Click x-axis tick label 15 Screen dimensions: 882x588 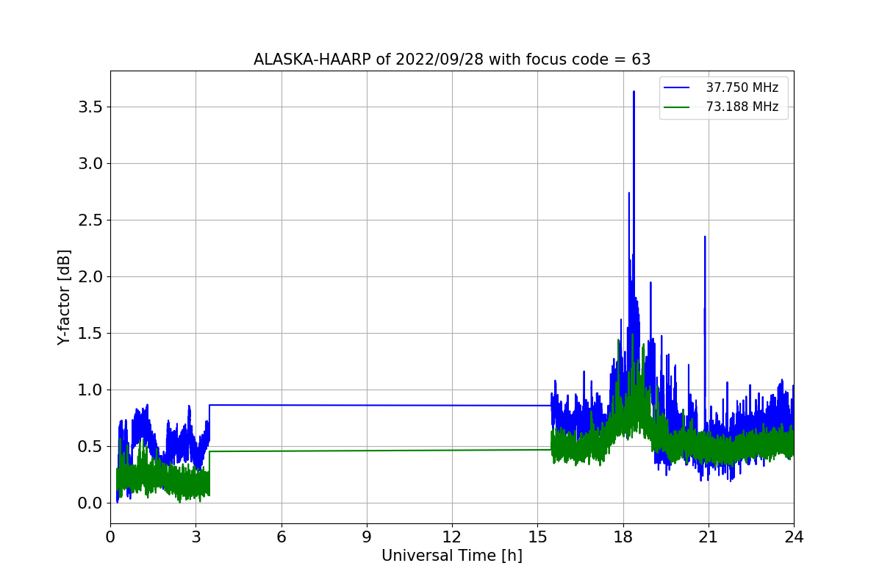tap(537, 537)
